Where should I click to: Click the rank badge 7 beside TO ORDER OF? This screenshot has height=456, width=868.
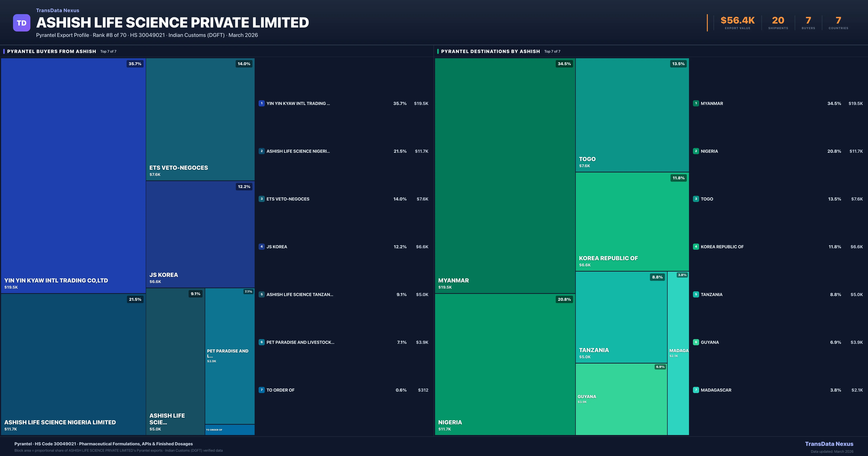(x=262, y=390)
